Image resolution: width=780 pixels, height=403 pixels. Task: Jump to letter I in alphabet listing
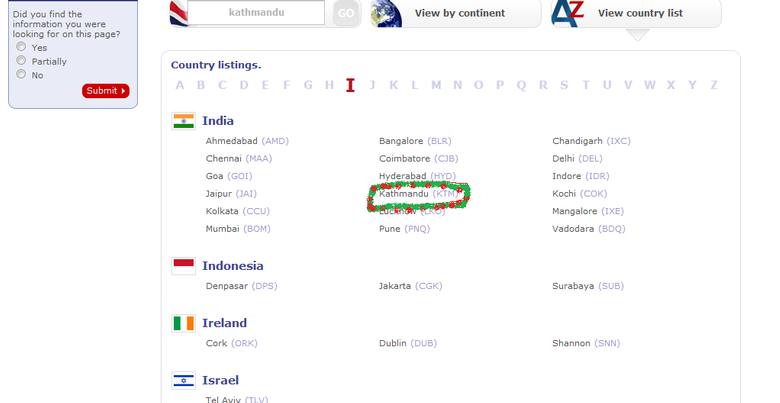[x=350, y=85]
